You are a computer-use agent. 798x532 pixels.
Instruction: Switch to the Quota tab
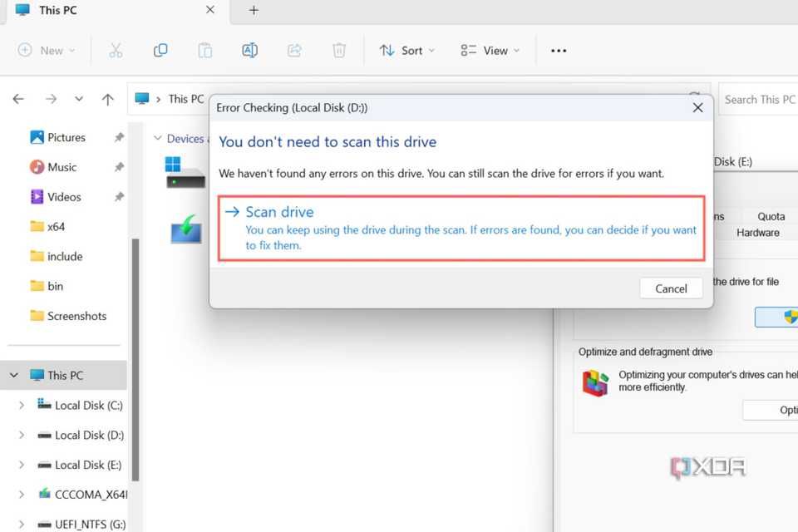(771, 216)
